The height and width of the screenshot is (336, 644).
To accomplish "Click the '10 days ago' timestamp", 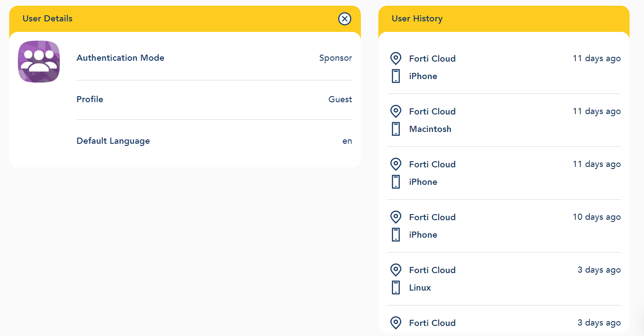I will [x=597, y=217].
